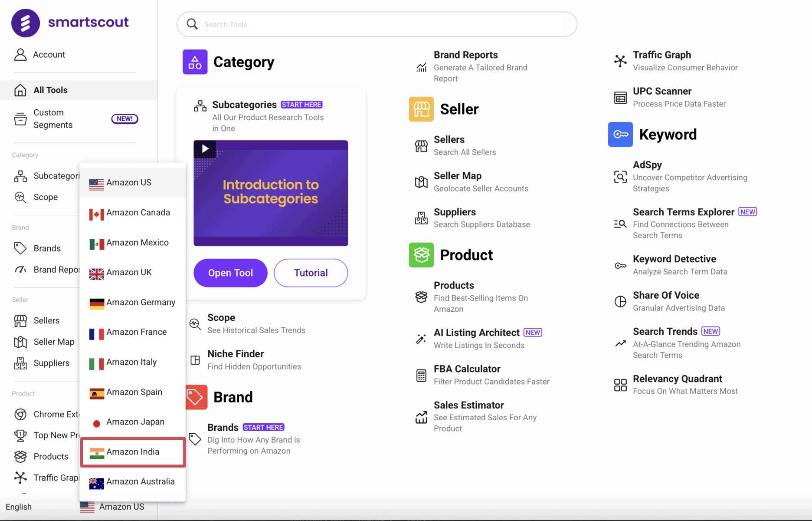812x521 pixels.
Task: Click the yellow Seller section icon
Action: point(421,109)
